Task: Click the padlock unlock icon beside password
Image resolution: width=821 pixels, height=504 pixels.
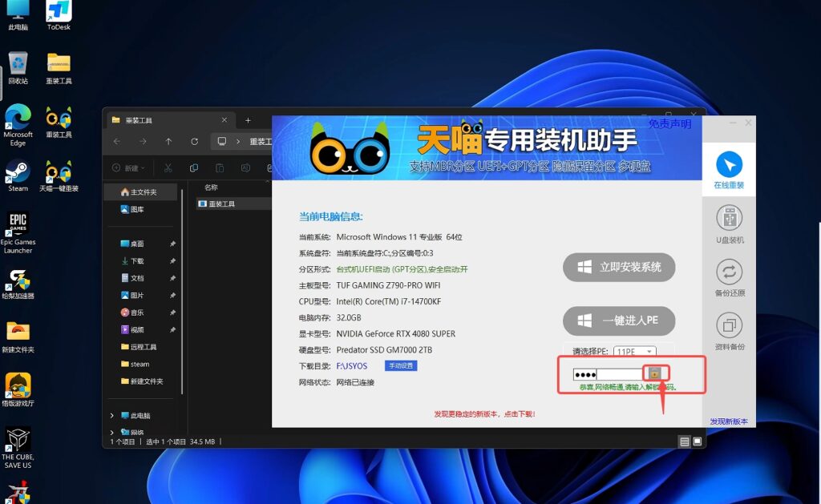Action: click(x=655, y=373)
